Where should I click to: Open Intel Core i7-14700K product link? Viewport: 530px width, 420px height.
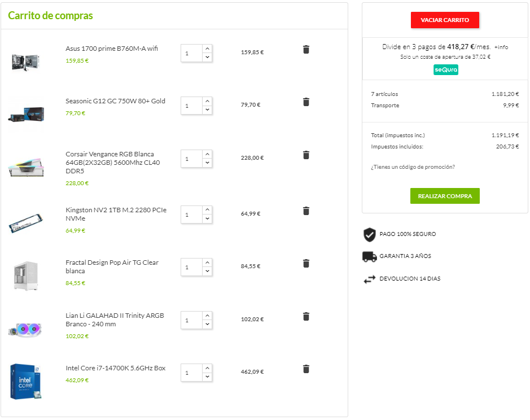(116, 368)
